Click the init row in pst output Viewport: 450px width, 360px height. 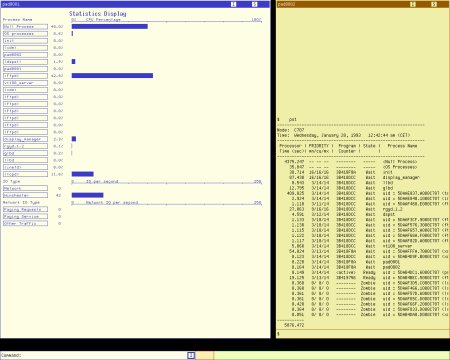click(341, 172)
